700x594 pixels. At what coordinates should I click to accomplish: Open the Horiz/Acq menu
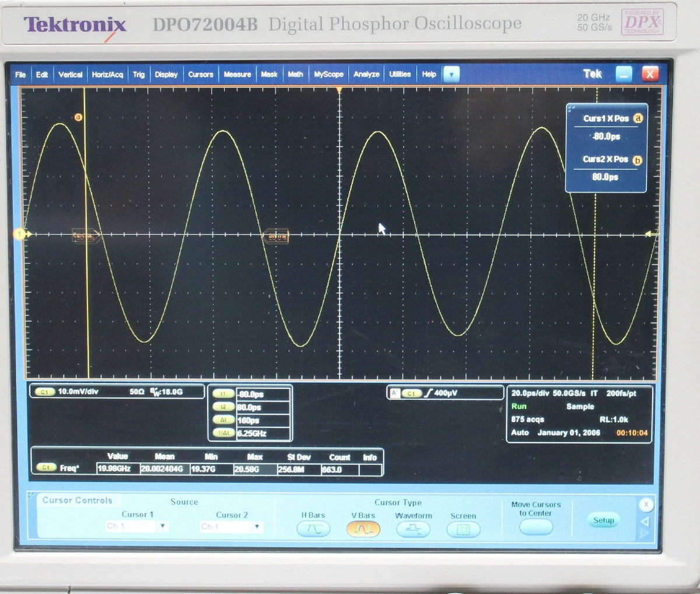tap(107, 75)
